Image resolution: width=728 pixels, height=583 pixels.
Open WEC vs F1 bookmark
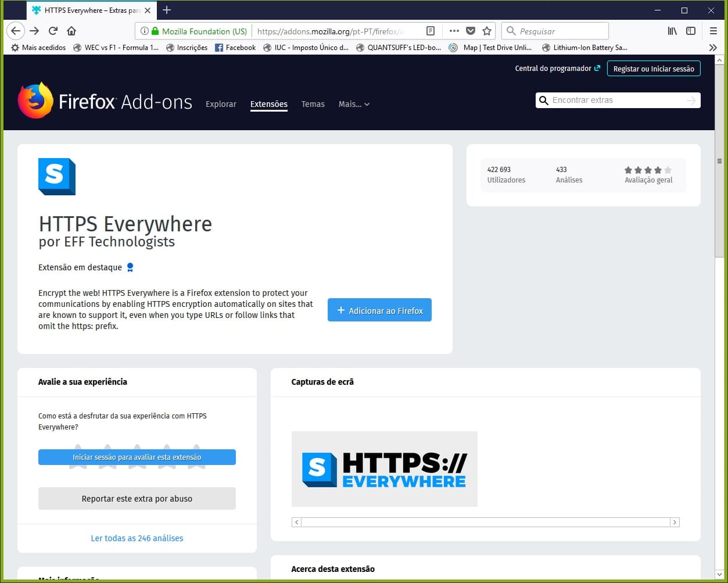click(116, 48)
